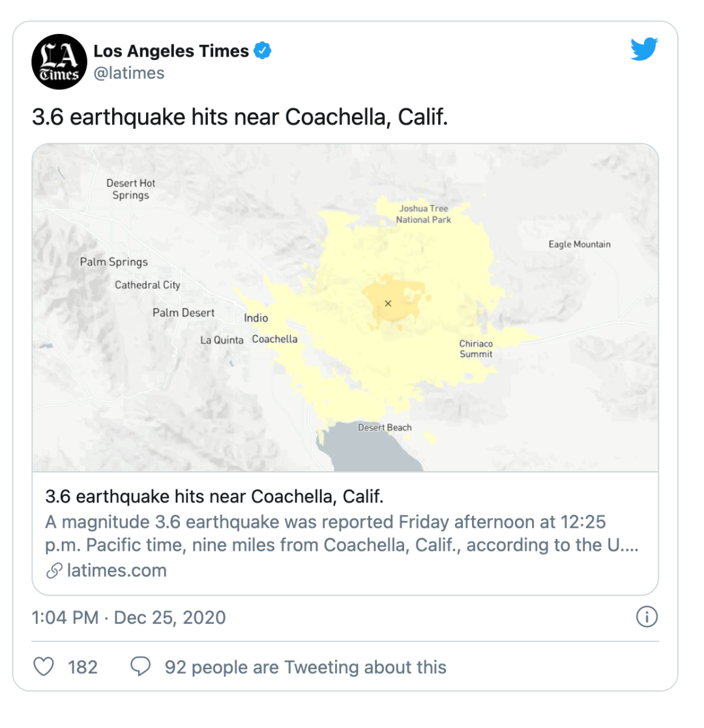Open the info icon next to the timestamp
The width and height of the screenshot is (704, 728).
[x=647, y=617]
